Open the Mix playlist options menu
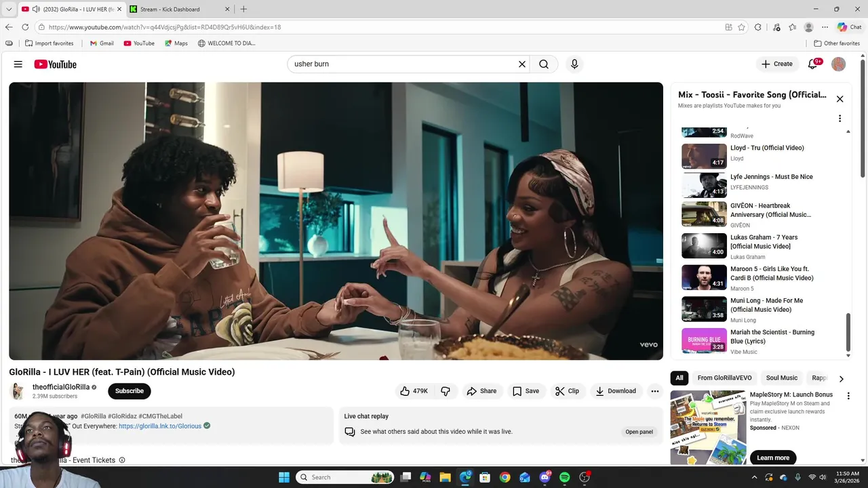 840,119
